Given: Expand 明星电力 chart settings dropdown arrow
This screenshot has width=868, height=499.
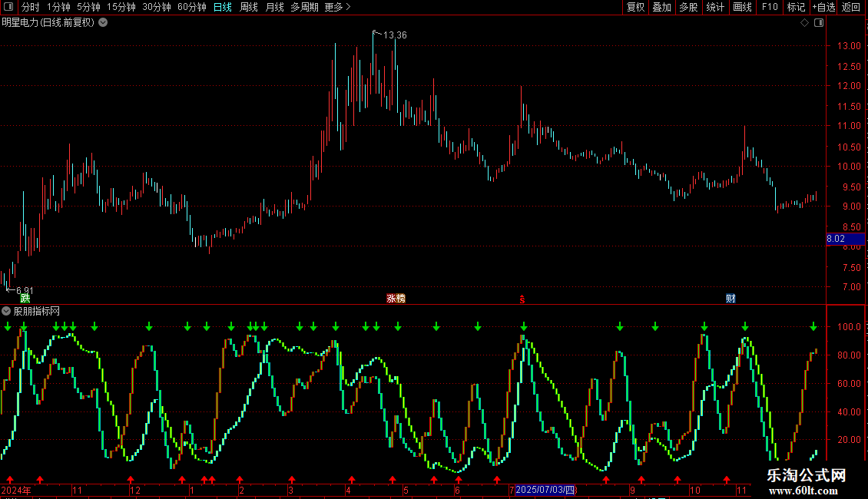Looking at the screenshot, I should coord(103,23).
